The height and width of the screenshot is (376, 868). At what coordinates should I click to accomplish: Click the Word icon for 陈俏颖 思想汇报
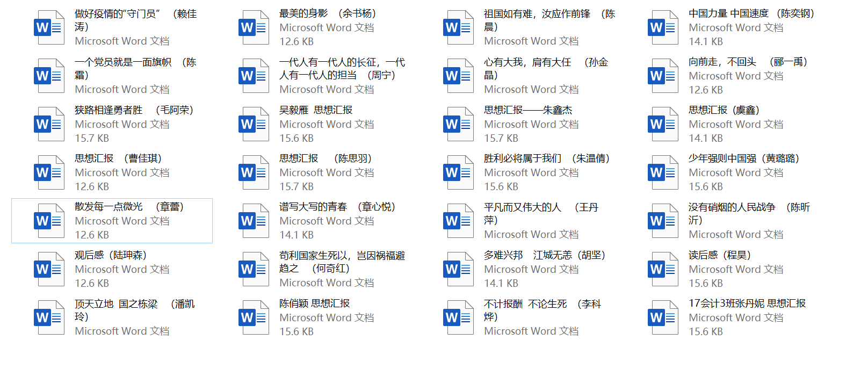click(254, 317)
